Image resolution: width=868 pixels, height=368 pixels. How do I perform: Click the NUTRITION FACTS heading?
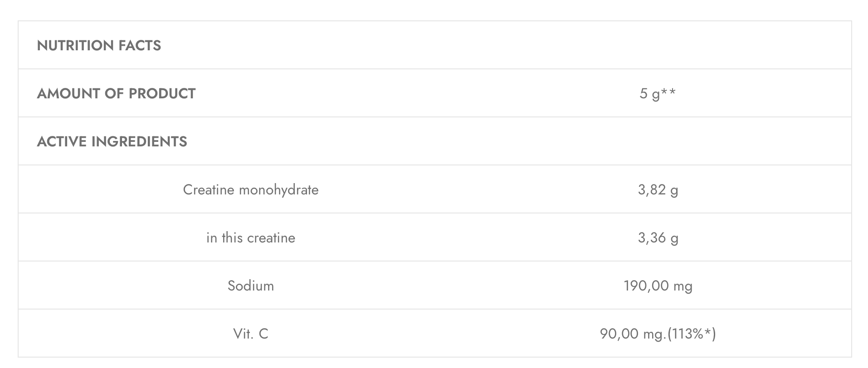[99, 45]
